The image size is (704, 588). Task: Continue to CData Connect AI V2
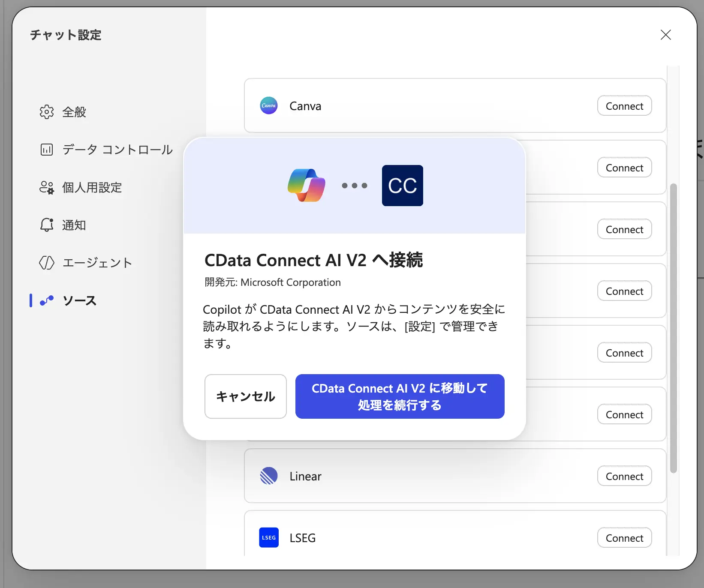tap(400, 396)
